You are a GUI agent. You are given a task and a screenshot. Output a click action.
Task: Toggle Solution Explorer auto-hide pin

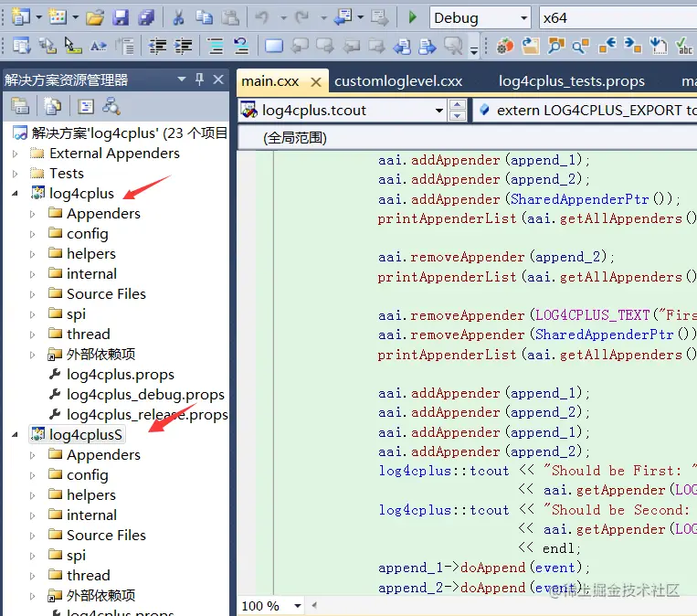pos(199,80)
